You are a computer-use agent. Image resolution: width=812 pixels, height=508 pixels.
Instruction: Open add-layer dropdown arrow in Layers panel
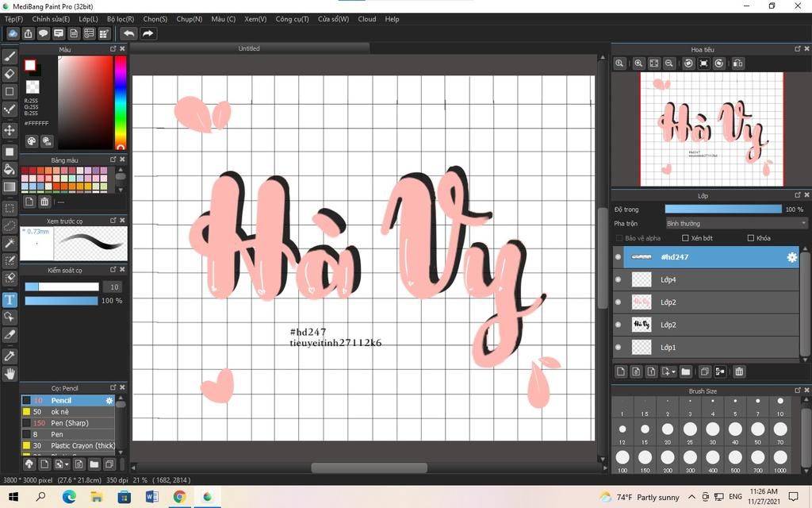click(674, 372)
